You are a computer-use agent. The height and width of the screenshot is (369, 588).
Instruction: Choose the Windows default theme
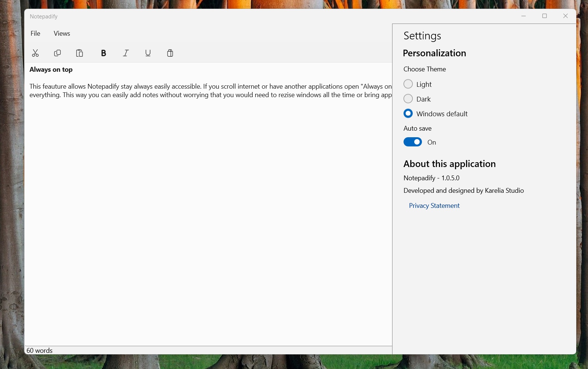pos(408,114)
